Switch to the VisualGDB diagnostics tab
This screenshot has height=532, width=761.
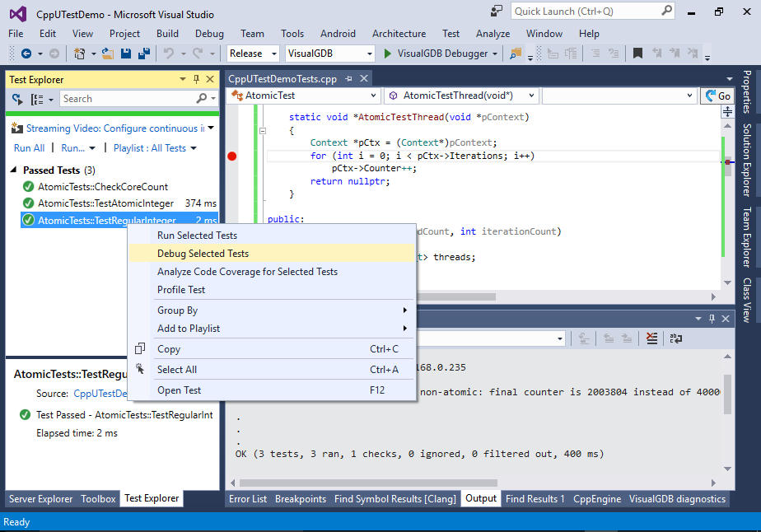tap(677, 498)
